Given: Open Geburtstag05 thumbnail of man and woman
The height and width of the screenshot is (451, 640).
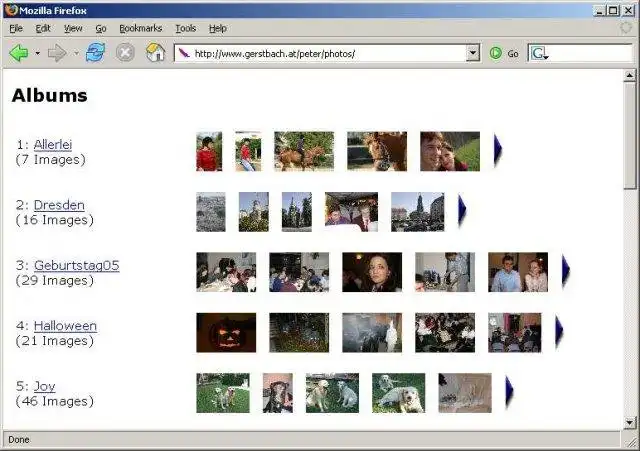Looking at the screenshot, I should pos(518,272).
